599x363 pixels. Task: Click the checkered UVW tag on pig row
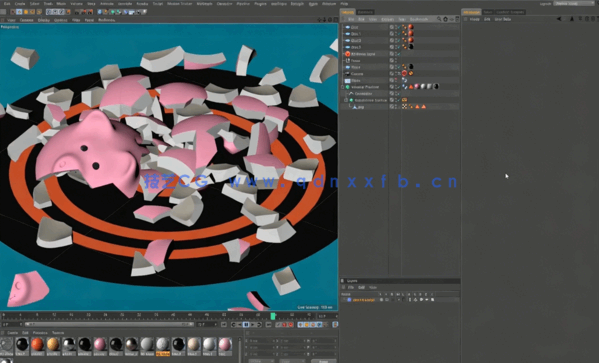[x=404, y=107]
